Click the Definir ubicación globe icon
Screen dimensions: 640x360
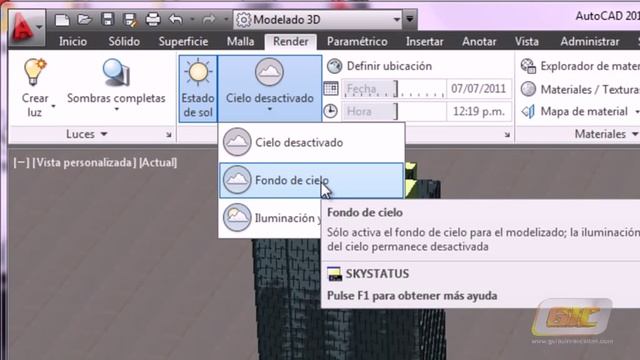click(334, 66)
